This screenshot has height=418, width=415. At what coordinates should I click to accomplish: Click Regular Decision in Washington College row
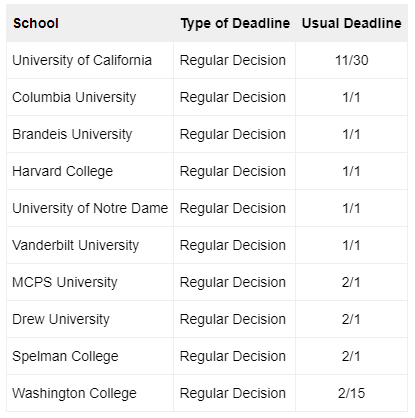point(235,393)
